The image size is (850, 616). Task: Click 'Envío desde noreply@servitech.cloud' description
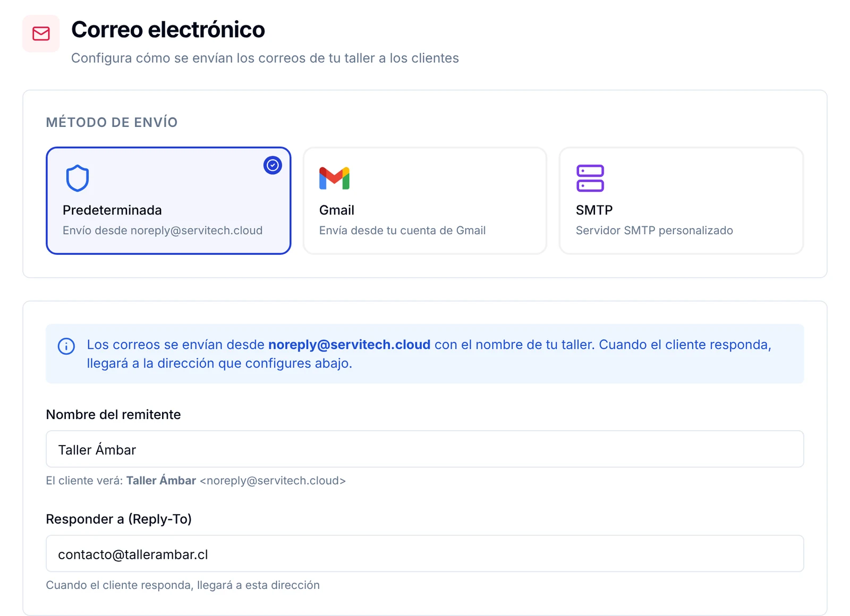[163, 230]
